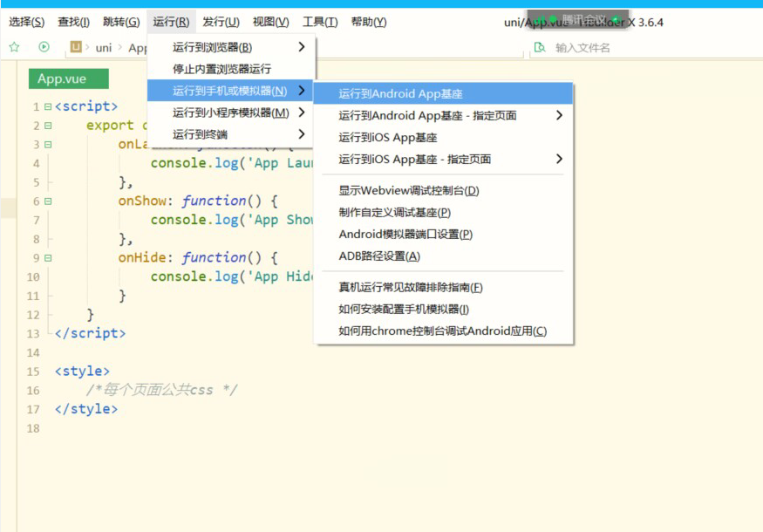Open the 视图(V) menu
The width and height of the screenshot is (763, 532).
[270, 22]
